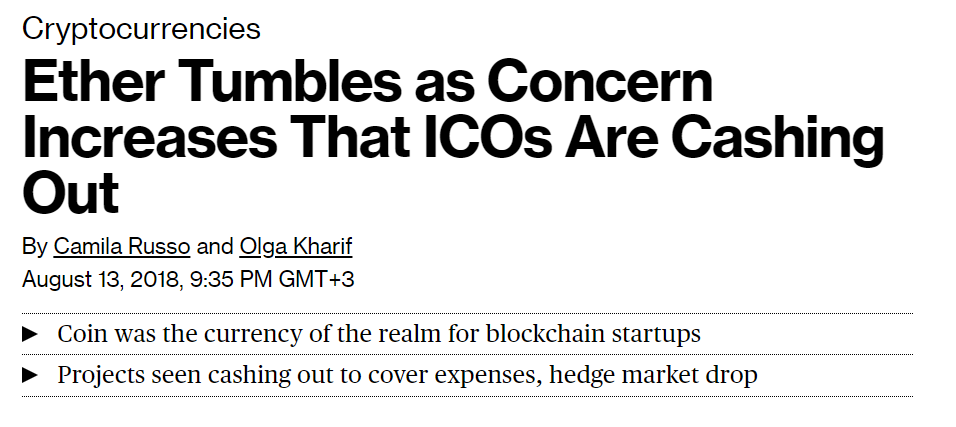Click the triangle bullet beside 'Coin was the currency'
The width and height of the screenshot is (956, 427).
click(x=30, y=334)
